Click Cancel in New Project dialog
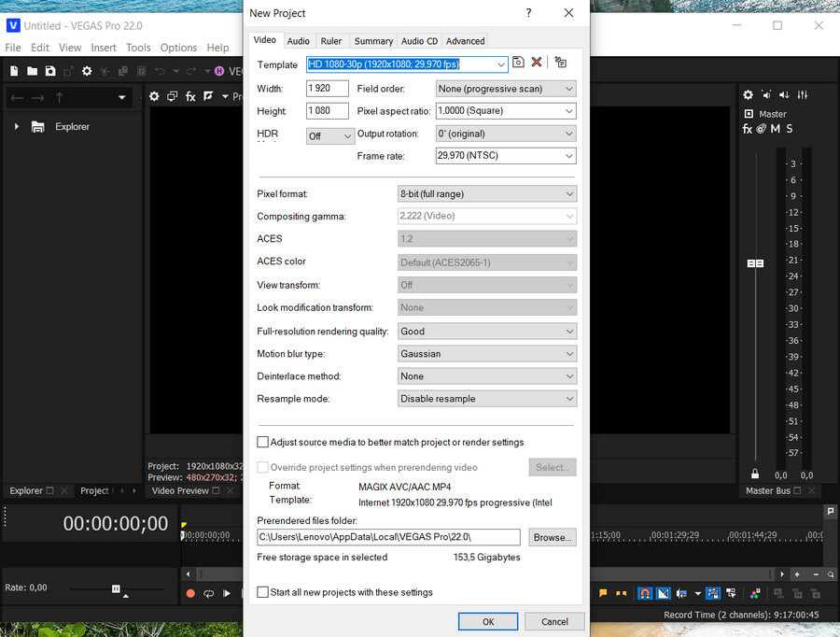Screen dimensions: 840x637 point(554,621)
